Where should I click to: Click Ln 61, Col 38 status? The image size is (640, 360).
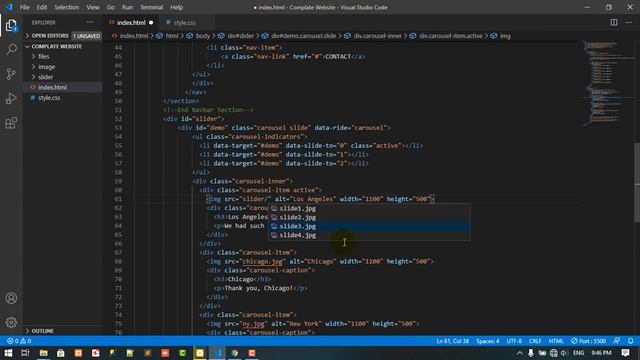[x=453, y=341]
